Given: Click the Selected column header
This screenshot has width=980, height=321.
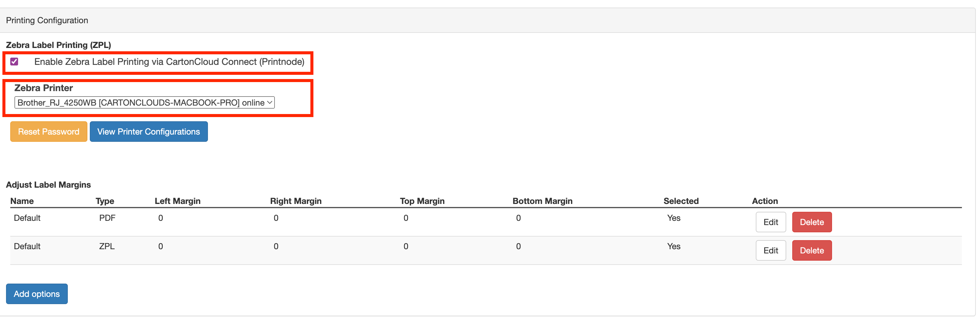Looking at the screenshot, I should (680, 201).
